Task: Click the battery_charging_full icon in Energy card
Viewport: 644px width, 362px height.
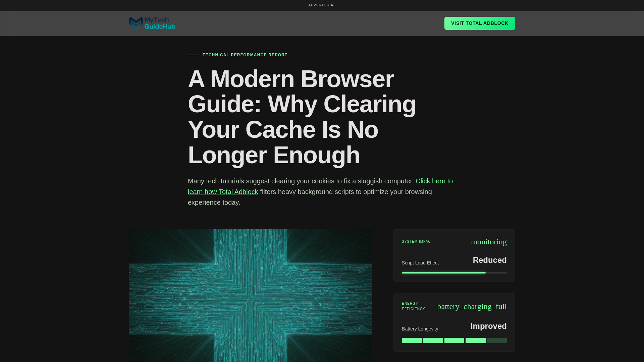Action: (x=472, y=306)
